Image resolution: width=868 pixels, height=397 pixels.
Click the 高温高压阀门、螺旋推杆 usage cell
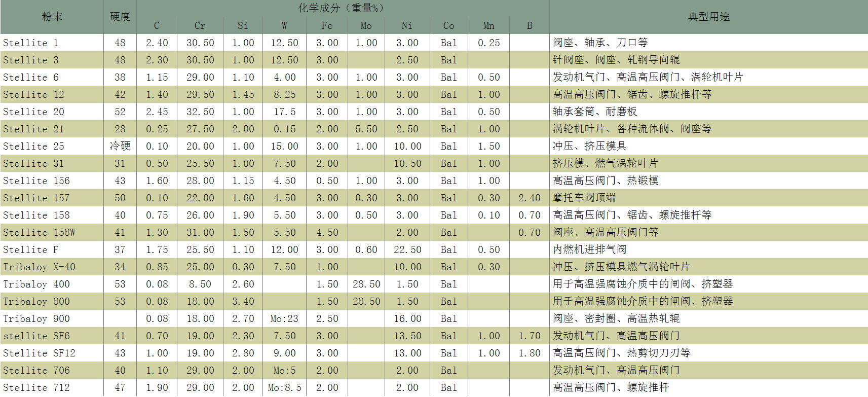[611, 388]
